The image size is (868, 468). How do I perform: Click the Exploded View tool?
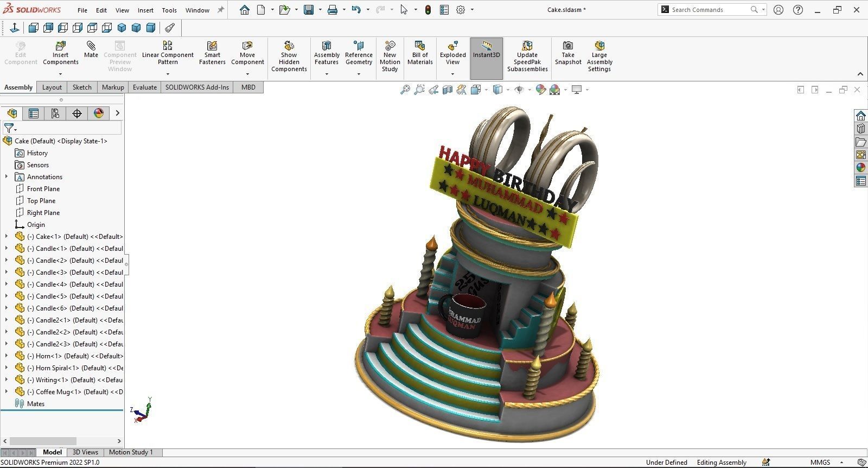(453, 53)
